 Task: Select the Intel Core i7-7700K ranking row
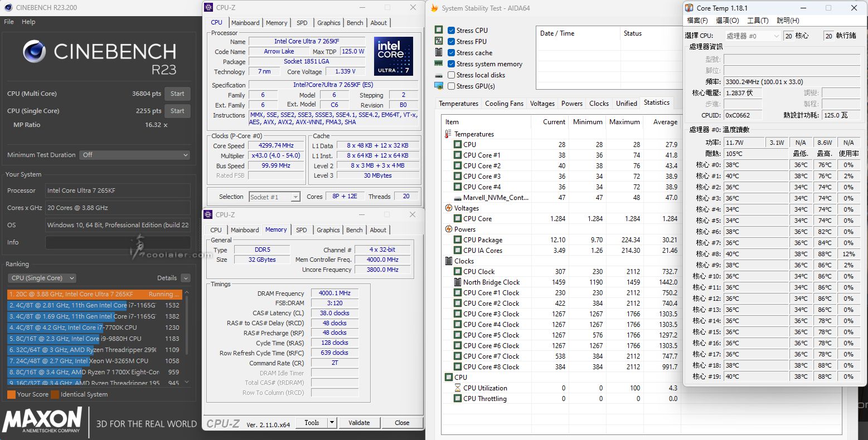95,327
